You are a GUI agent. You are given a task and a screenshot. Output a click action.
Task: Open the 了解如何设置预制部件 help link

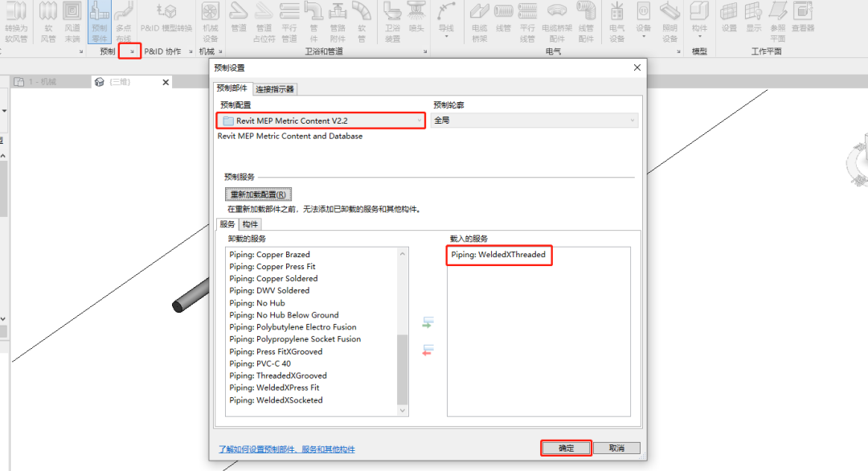[287, 449]
